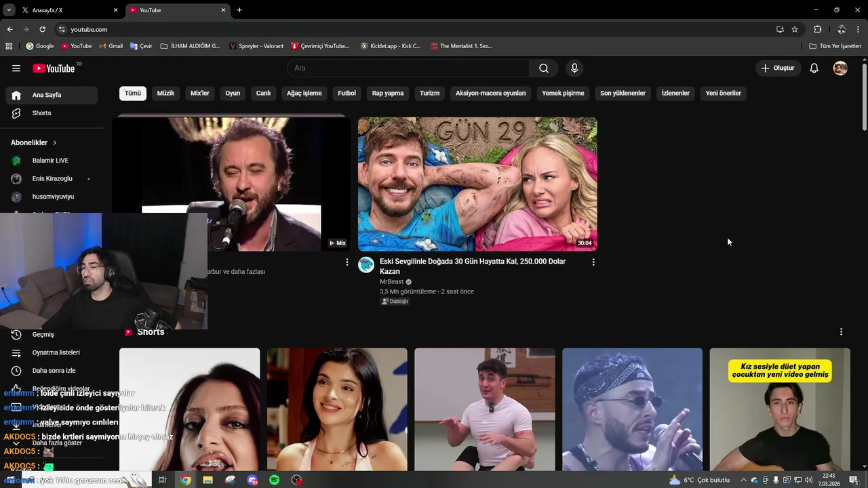Click the search magnifier button

point(544,68)
